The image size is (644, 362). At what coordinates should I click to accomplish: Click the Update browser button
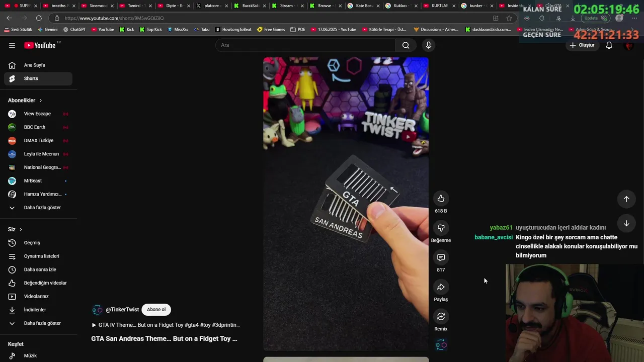coord(595,18)
